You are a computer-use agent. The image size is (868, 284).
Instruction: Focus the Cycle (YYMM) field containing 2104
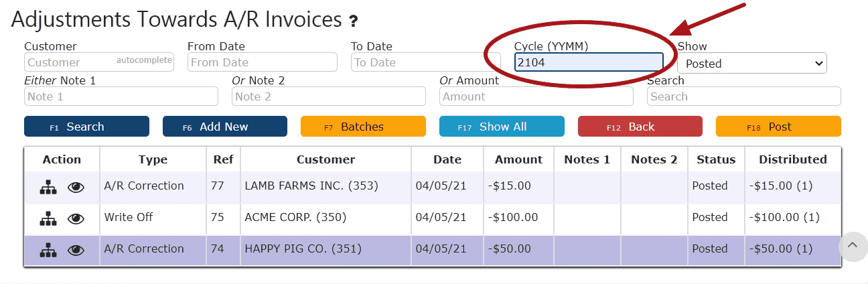(x=589, y=62)
